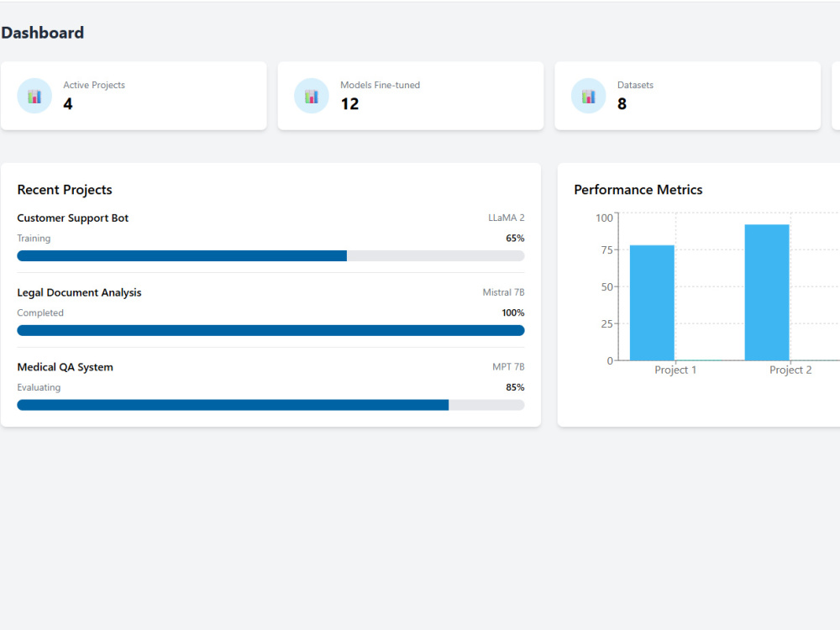The image size is (840, 630).
Task: Click the Models Fine-tuned chart icon
Action: 312,97
